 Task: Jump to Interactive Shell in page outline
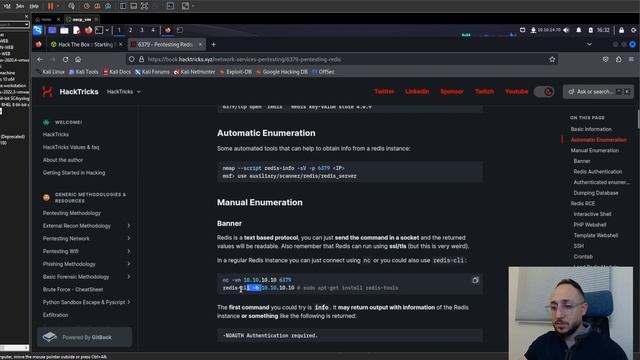point(592,214)
